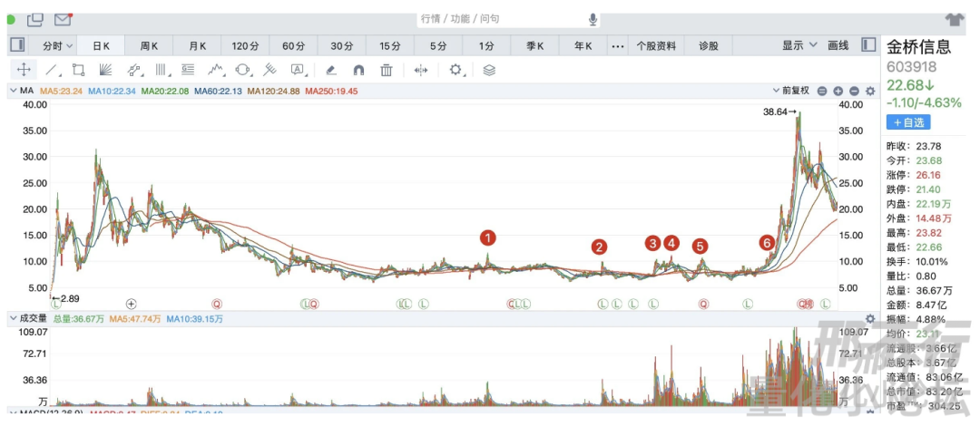Select the wave line drawing tool
This screenshot has width=980, height=426.
pos(216,69)
